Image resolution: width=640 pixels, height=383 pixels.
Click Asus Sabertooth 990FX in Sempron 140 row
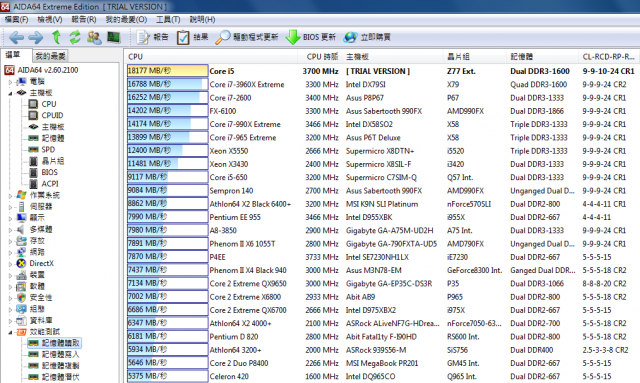[384, 191]
